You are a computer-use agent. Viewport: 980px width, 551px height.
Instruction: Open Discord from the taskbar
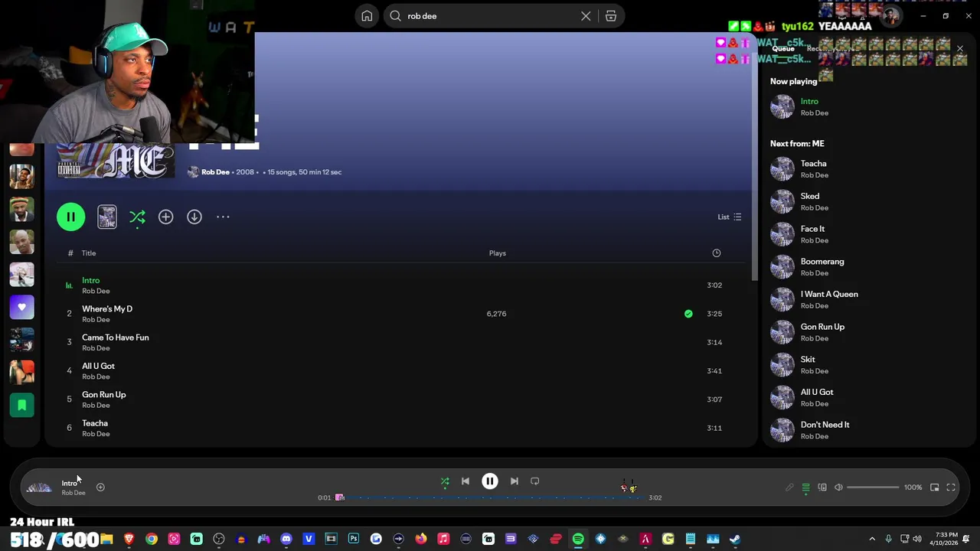click(286, 539)
